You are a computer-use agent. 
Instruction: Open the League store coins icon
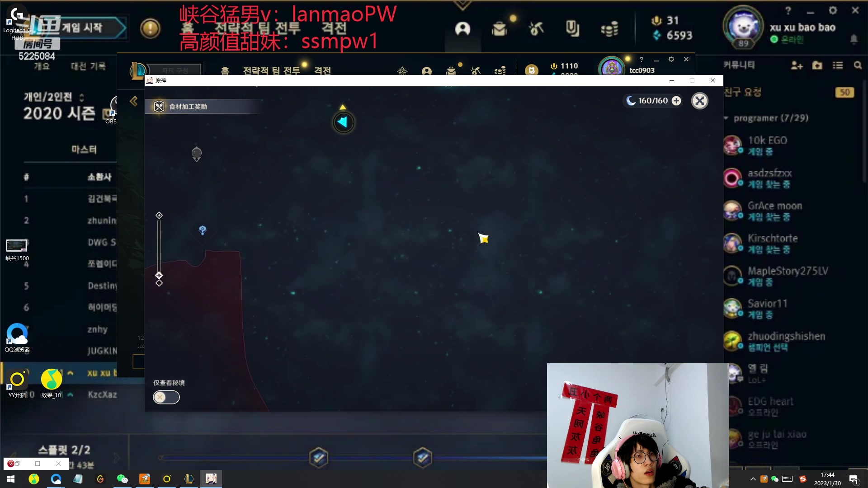click(609, 30)
